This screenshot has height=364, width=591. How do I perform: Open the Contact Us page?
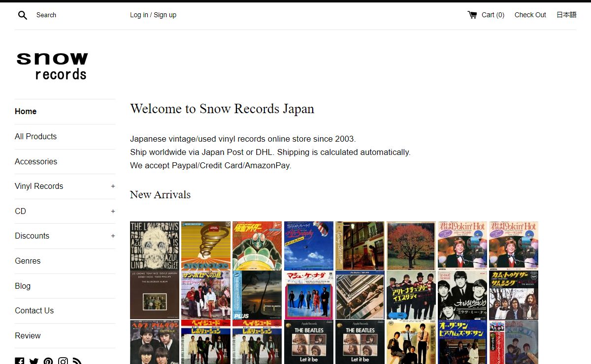34,310
